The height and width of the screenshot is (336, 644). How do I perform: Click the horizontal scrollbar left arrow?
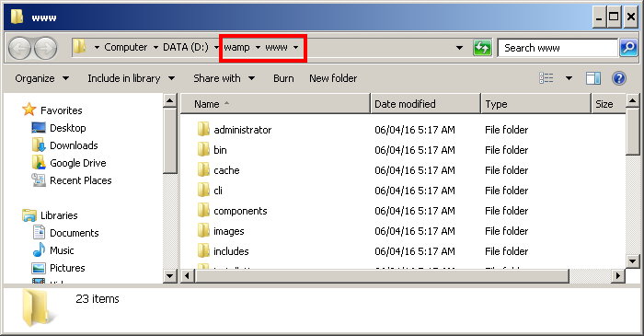188,275
